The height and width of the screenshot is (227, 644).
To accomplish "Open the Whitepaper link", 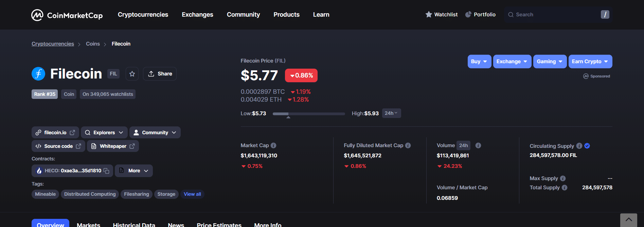I will click(x=113, y=146).
